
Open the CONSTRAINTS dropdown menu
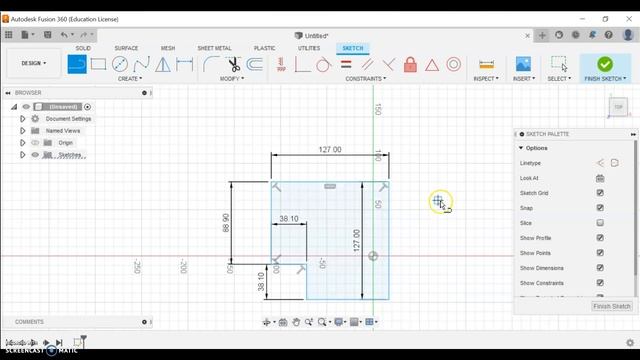[x=366, y=78]
